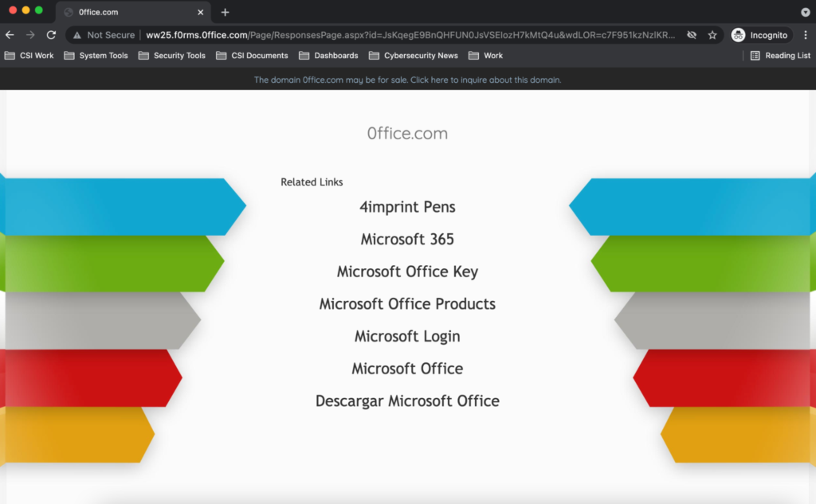
Task: Open the CSI Documents bookmarks folder
Action: (252, 56)
